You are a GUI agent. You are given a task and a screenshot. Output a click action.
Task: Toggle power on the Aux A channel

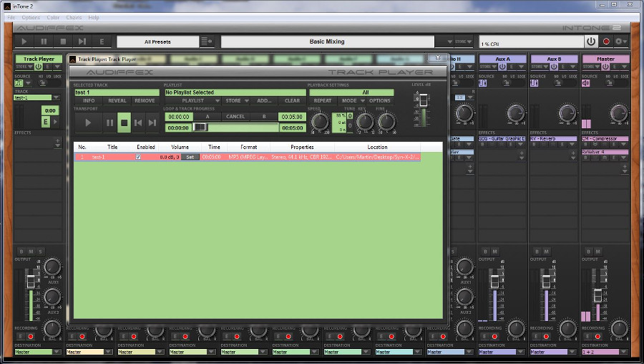(502, 67)
